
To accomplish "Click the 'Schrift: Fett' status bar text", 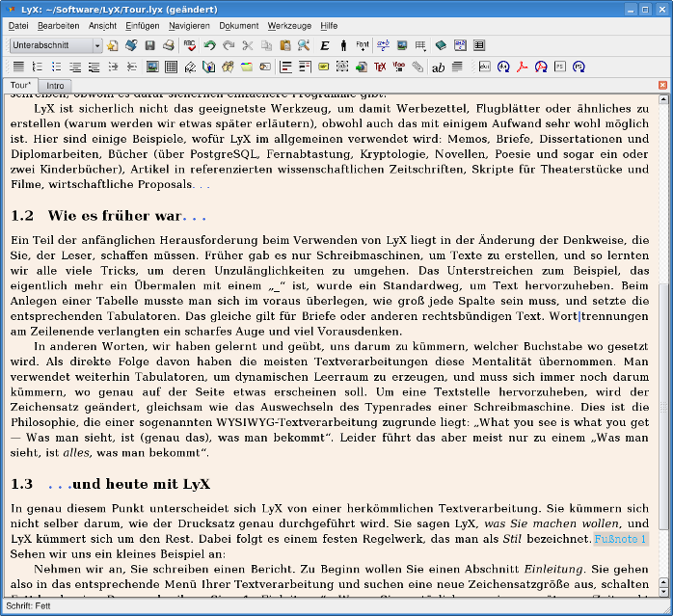I will coord(28,606).
